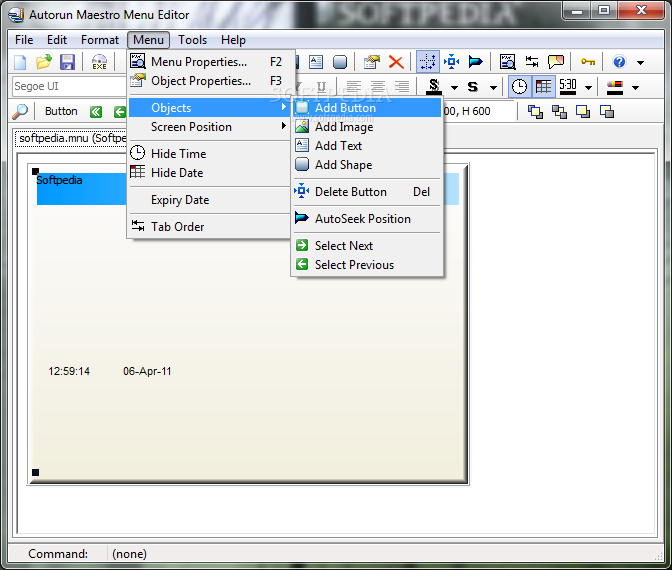672x570 pixels.
Task: Click the Build EXE disc icon
Action: (99, 62)
